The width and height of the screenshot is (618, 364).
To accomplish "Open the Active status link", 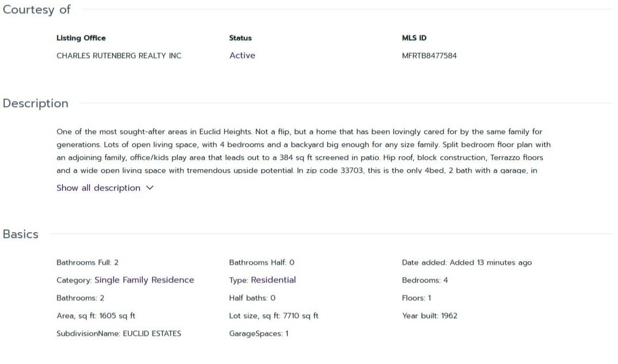I will (x=242, y=55).
